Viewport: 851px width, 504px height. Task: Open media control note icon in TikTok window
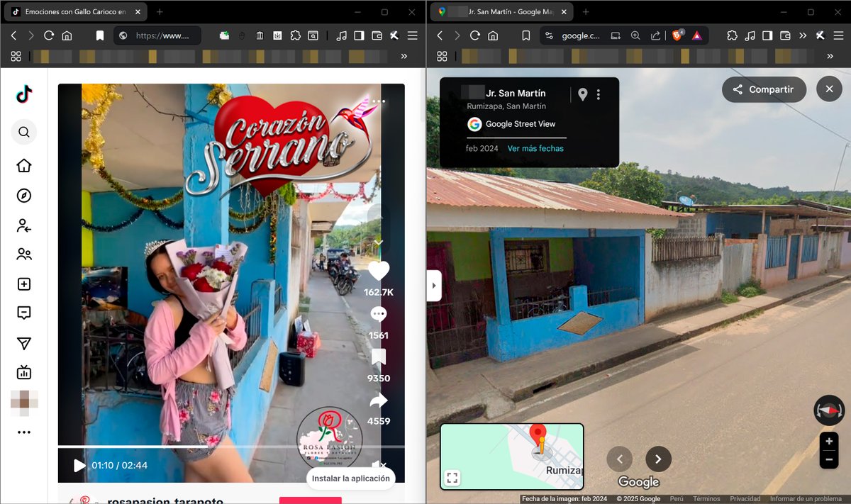point(342,35)
